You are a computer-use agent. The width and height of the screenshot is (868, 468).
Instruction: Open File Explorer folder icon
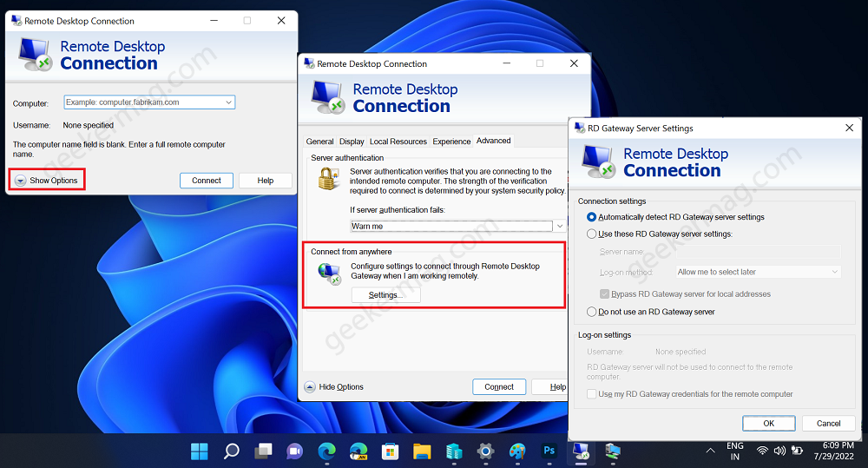click(422, 452)
